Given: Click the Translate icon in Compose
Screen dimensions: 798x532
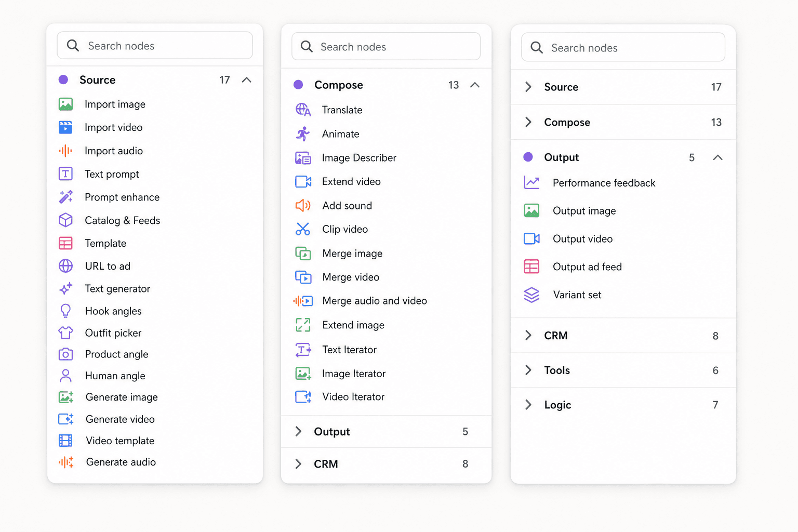Looking at the screenshot, I should click(303, 110).
